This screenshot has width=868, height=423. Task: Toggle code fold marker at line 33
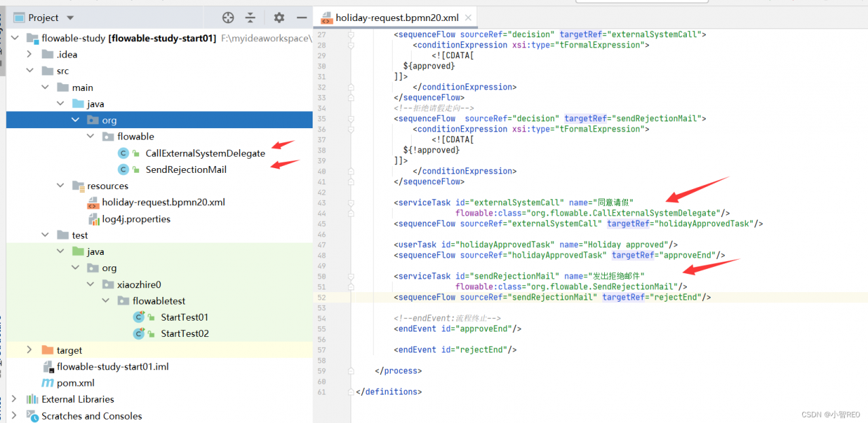pyautogui.click(x=351, y=98)
